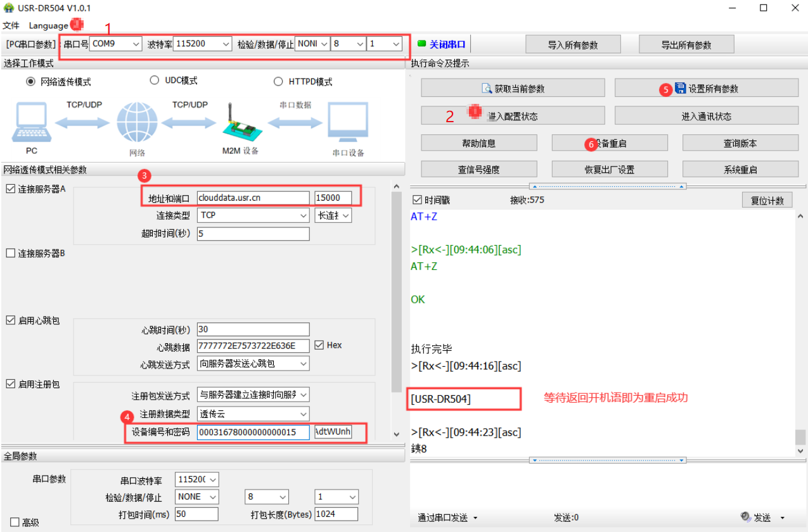Open the Language menu

click(48, 26)
